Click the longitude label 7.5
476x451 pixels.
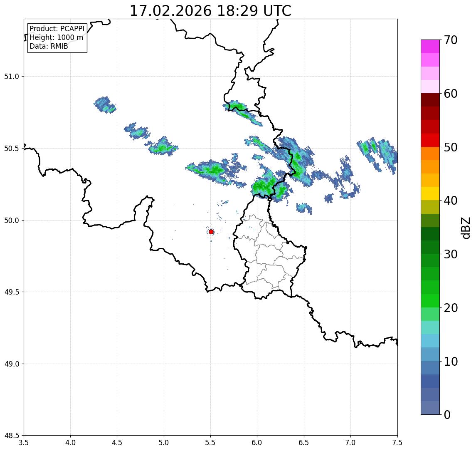click(x=397, y=443)
